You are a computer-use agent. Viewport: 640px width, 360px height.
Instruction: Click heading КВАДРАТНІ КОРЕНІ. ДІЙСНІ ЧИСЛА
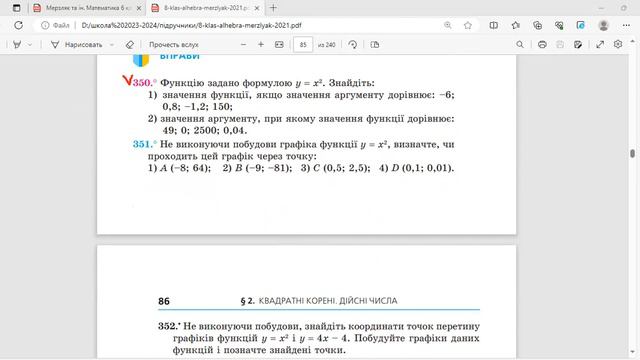click(328, 301)
